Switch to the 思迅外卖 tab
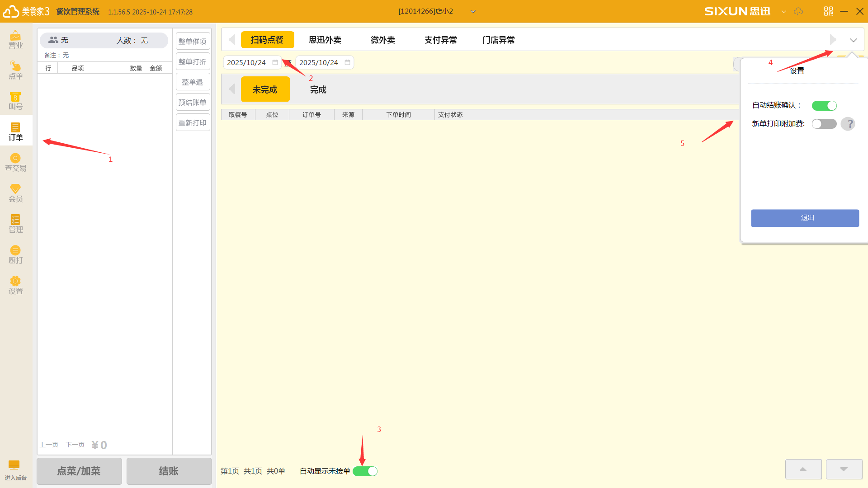The width and height of the screenshot is (868, 488). coord(325,40)
